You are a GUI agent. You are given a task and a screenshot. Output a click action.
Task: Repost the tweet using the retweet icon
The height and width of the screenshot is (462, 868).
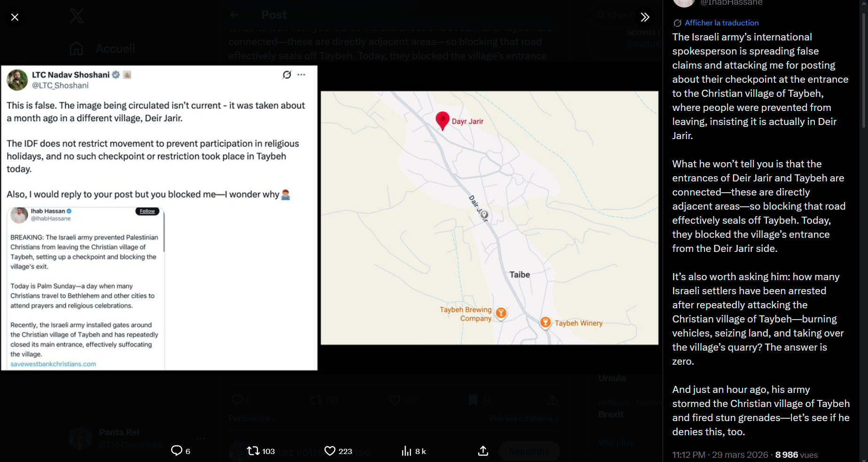coord(253,451)
